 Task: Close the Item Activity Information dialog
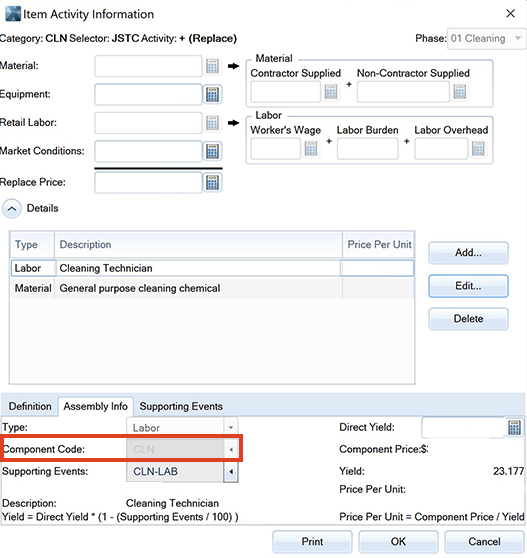coord(511,14)
